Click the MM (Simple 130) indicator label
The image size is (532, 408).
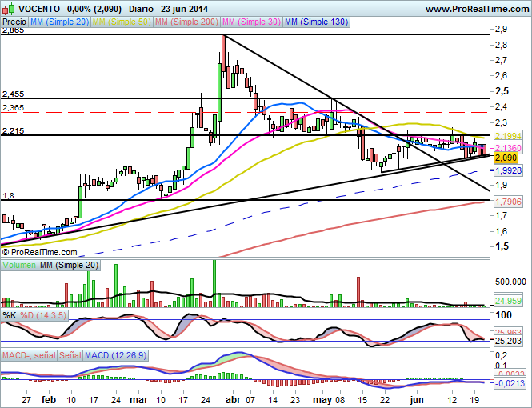pos(317,22)
